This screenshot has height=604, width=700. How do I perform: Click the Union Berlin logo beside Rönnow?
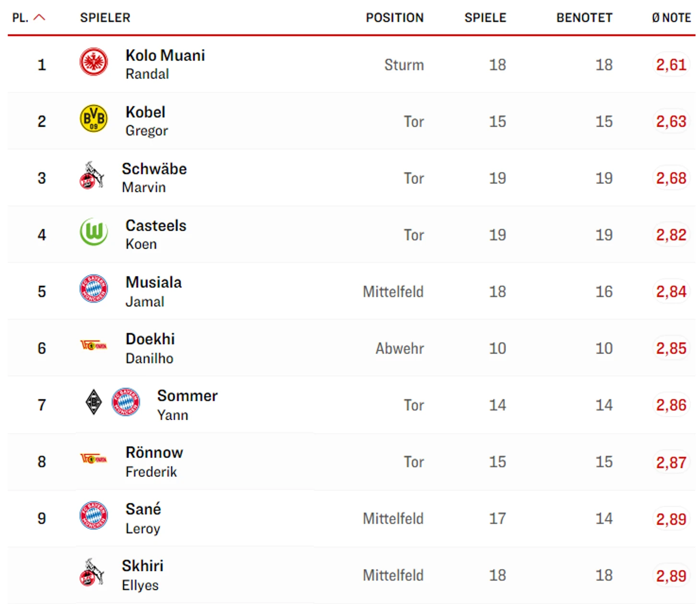coord(93,459)
